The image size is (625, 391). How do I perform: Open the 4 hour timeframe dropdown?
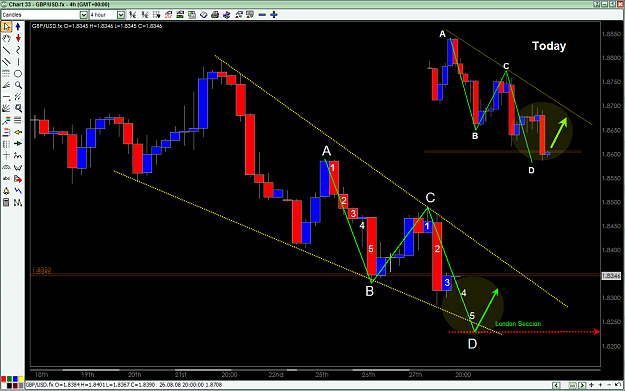(x=121, y=15)
